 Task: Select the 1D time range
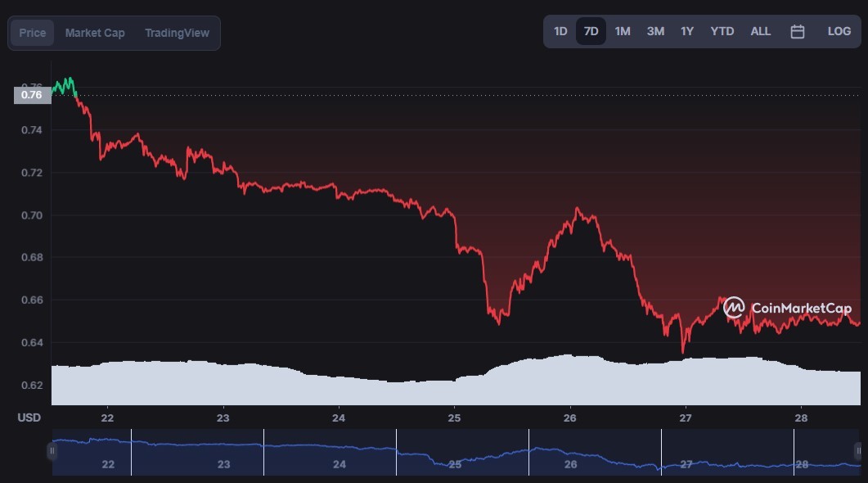pos(560,32)
